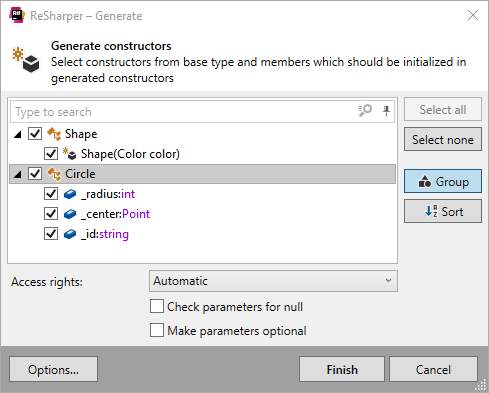Click the Shape class icon
Screen dimensions: 489x393
pyautogui.click(x=54, y=134)
